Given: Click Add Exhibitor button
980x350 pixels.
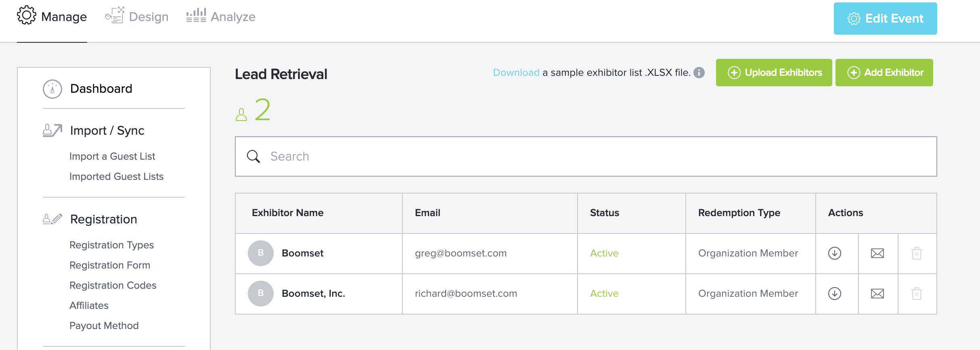Looking at the screenshot, I should click(x=884, y=73).
